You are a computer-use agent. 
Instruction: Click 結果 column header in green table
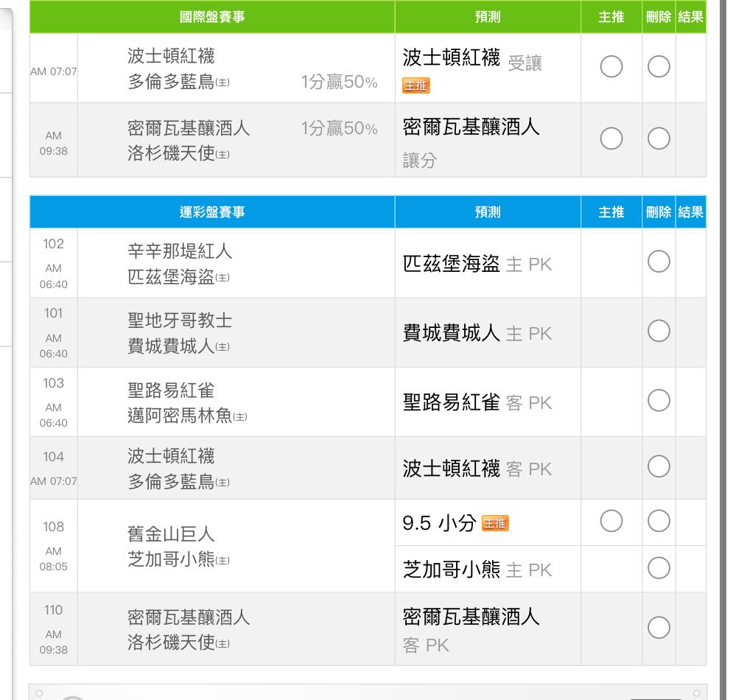(x=690, y=18)
